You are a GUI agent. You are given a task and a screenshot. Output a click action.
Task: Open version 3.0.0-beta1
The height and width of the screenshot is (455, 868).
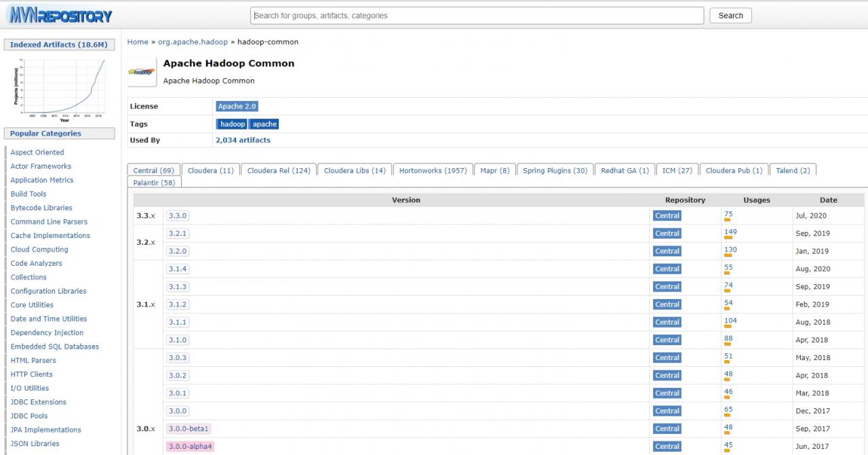click(189, 429)
